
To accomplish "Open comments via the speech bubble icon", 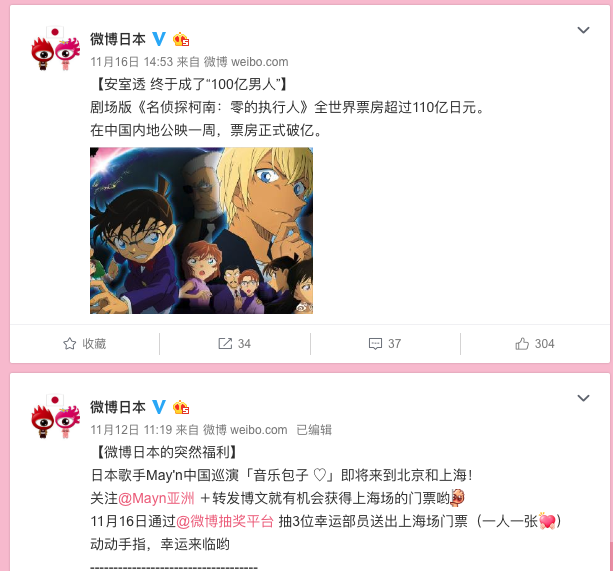I will (375, 344).
